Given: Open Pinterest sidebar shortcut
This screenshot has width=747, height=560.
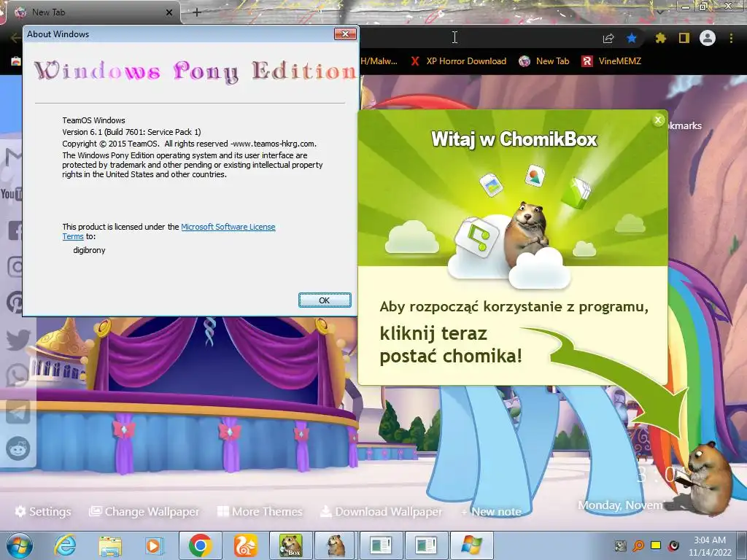Looking at the screenshot, I should click(x=15, y=302).
